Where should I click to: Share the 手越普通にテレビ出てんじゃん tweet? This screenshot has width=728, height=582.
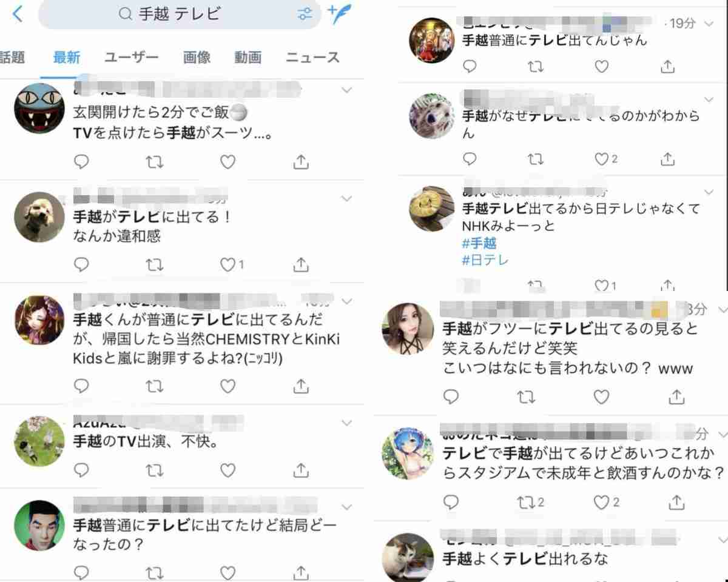pos(667,66)
